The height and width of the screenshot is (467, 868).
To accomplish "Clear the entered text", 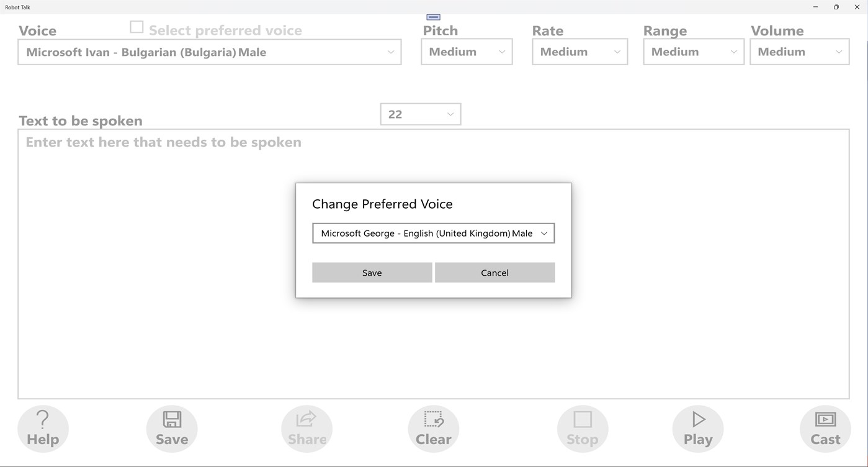I will (433, 428).
